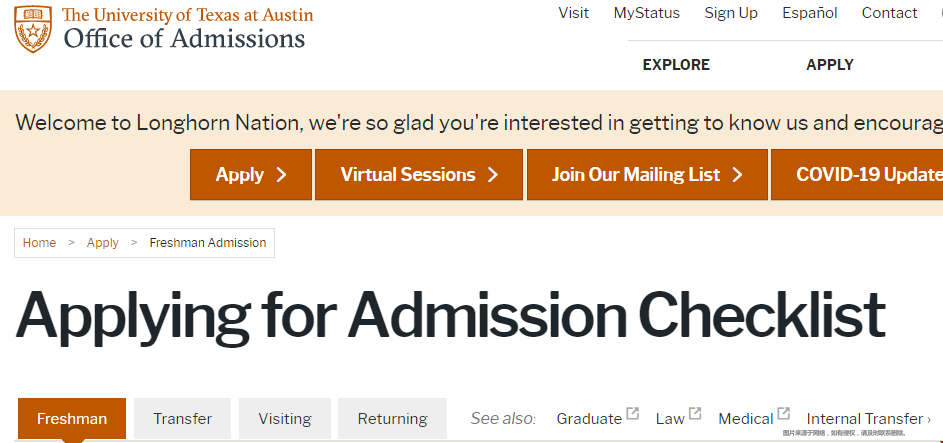Switch to the Visiting tab

point(284,418)
